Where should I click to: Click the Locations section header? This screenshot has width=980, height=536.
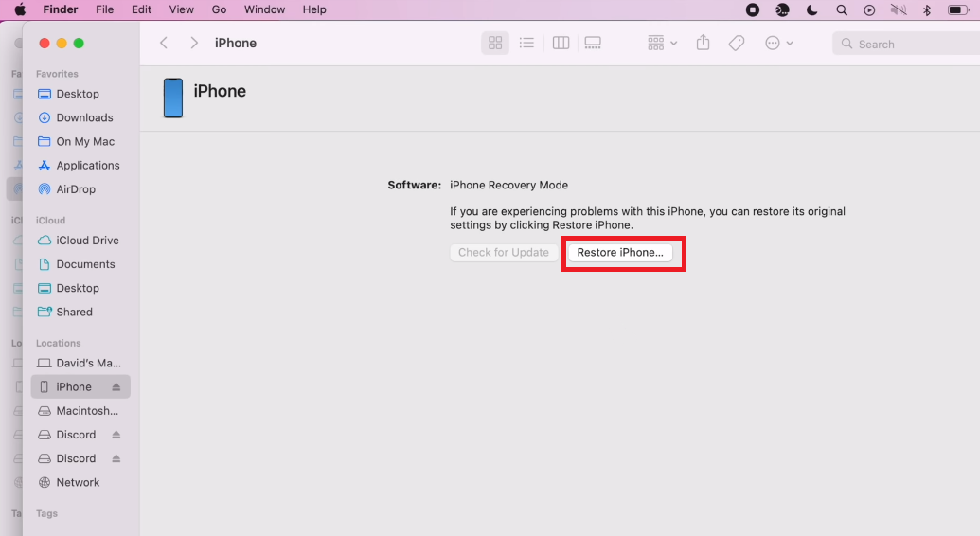point(58,343)
